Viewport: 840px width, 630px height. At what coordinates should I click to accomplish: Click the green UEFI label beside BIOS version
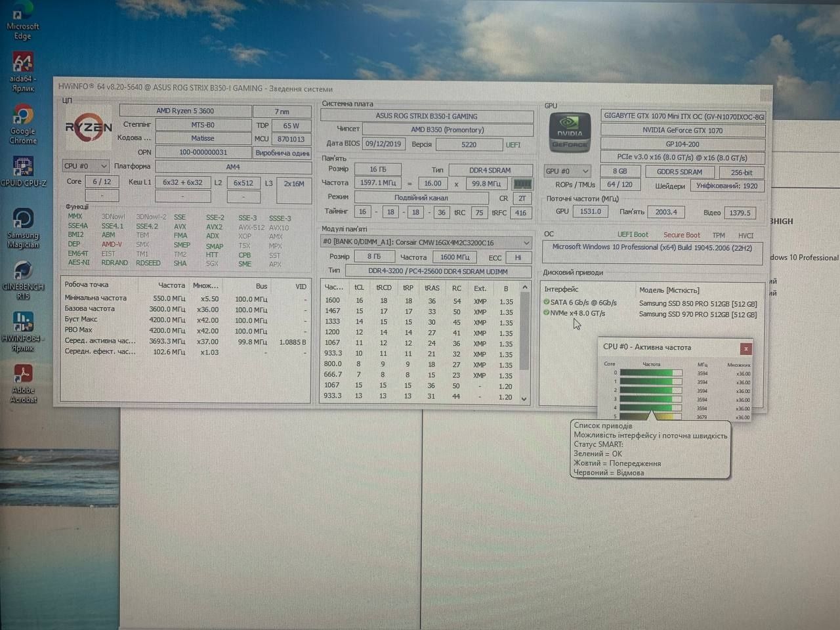pos(513,144)
